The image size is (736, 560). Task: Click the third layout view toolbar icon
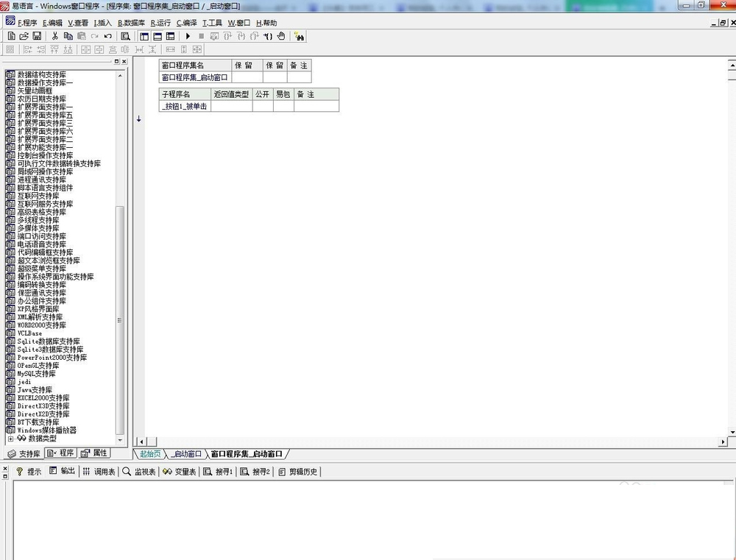coord(171,36)
